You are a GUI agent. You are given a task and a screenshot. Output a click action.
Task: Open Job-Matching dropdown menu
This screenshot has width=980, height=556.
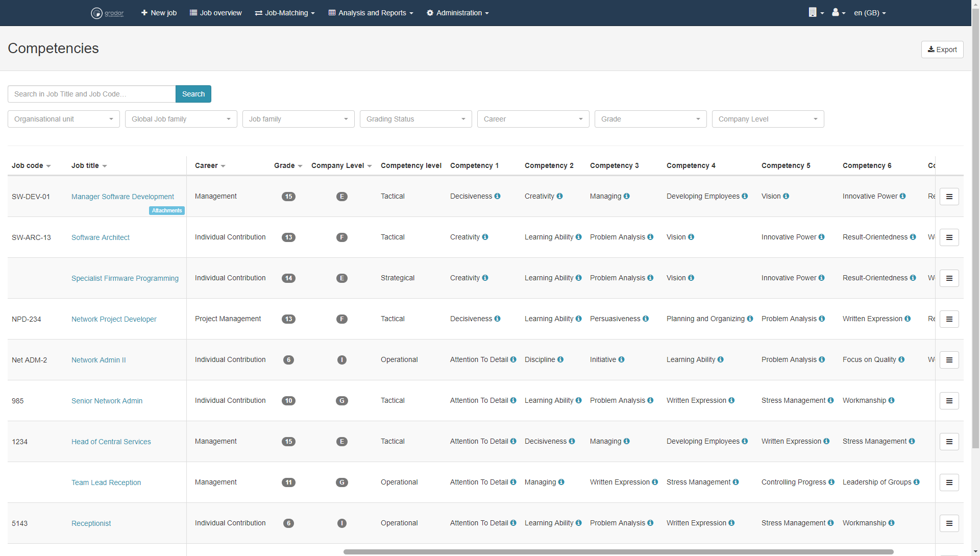click(x=286, y=13)
